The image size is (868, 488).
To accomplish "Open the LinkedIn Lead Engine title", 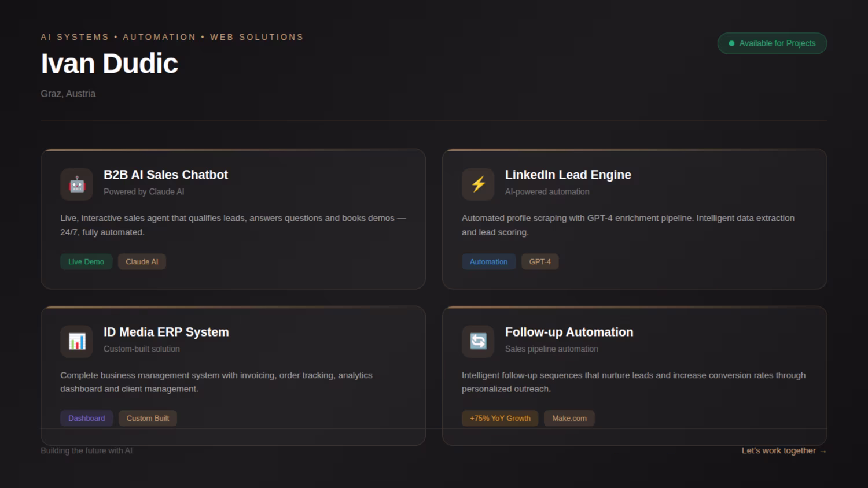I will click(568, 175).
